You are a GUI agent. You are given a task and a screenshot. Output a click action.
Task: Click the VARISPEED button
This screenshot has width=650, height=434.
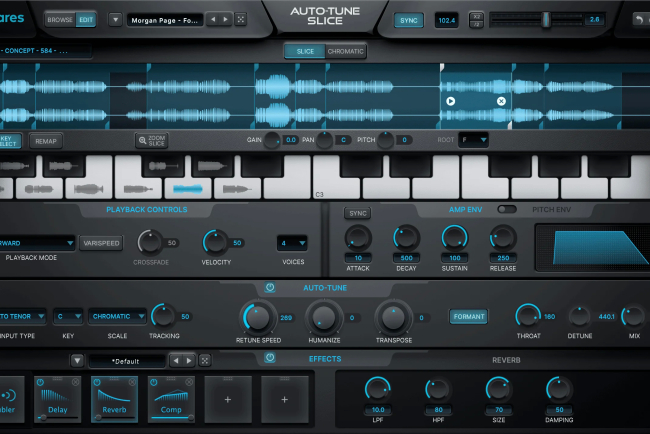tap(101, 243)
